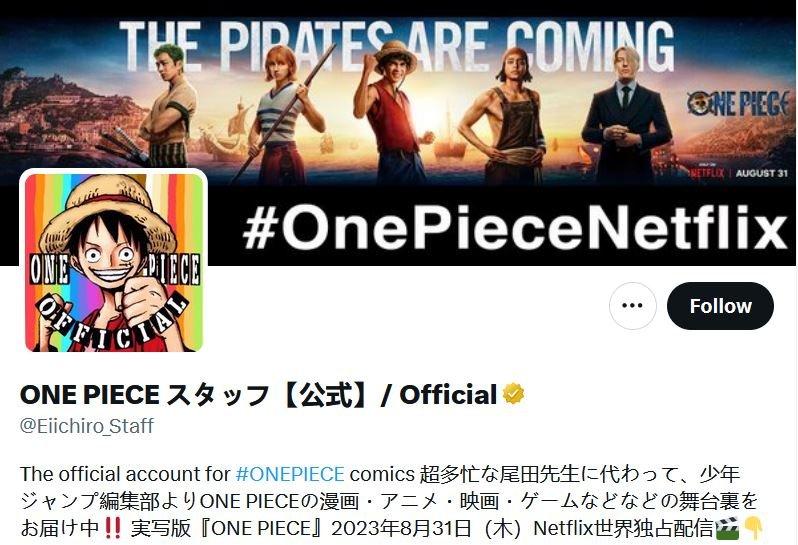Click THE PIRATES ARE COMING headline
The width and height of the screenshot is (798, 545).
[x=397, y=47]
